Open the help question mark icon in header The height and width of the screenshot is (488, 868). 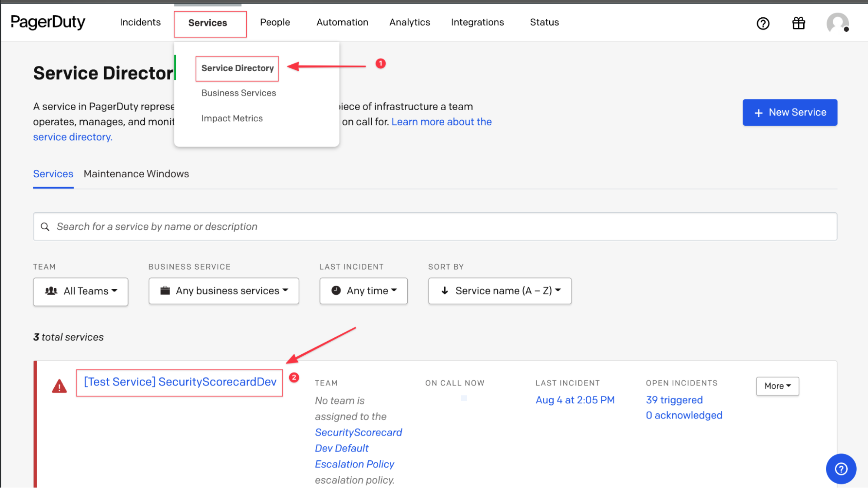pyautogui.click(x=763, y=23)
